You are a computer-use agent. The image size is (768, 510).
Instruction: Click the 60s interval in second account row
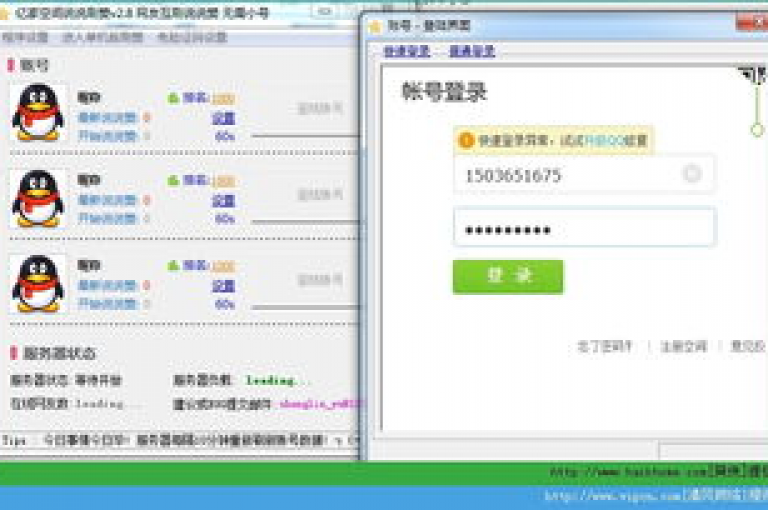click(225, 219)
